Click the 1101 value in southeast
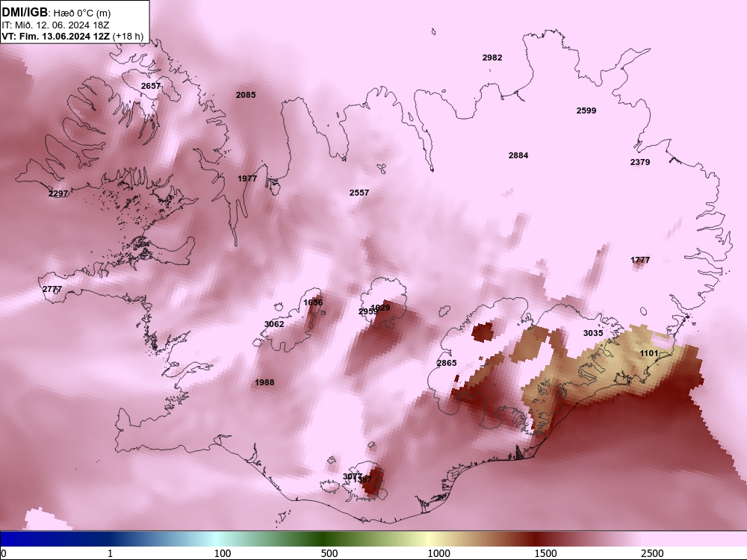This screenshot has width=747, height=560. coord(649,353)
